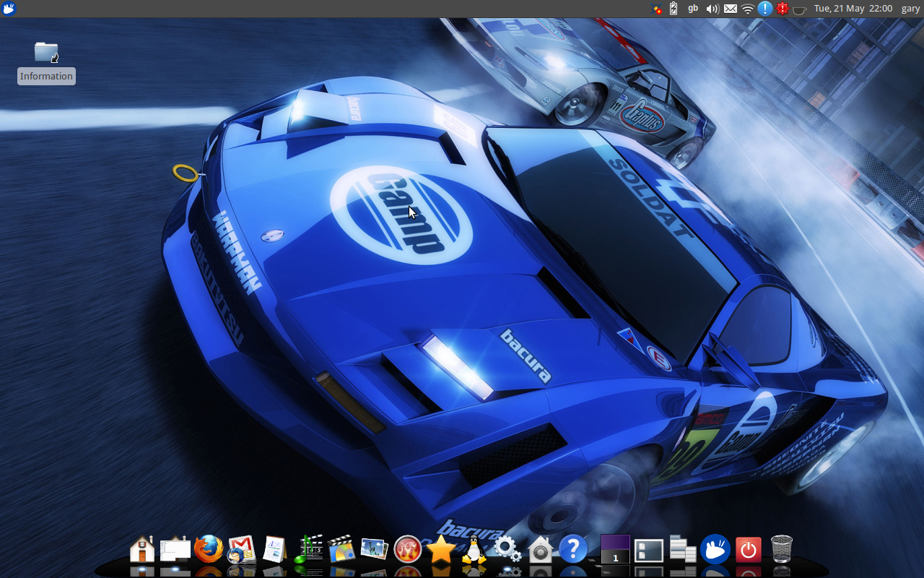Open the Gmail mail dock icon
Screen dimensions: 924x578
click(x=241, y=549)
